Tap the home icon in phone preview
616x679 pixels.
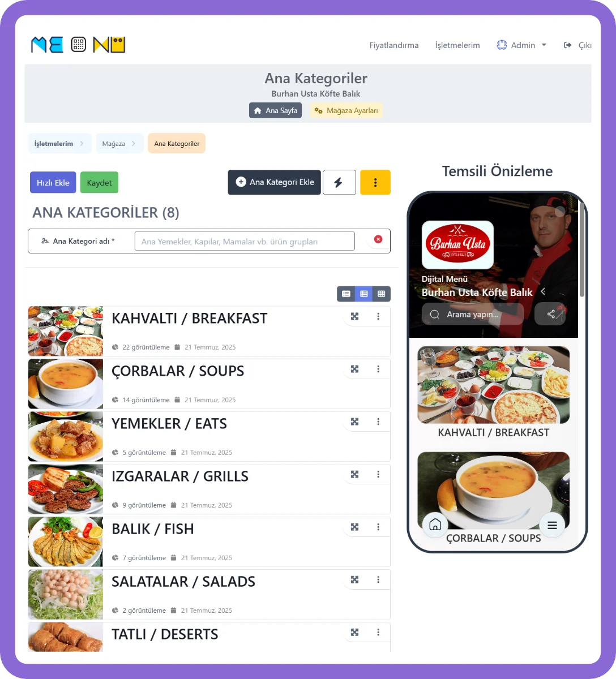435,525
